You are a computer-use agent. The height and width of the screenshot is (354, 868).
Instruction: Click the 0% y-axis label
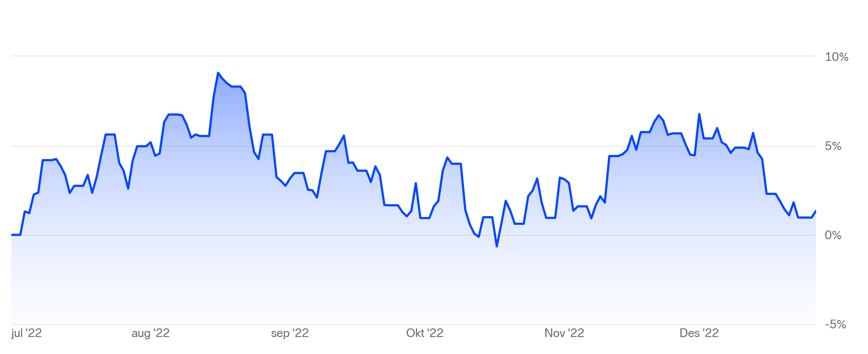pyautogui.click(x=833, y=236)
